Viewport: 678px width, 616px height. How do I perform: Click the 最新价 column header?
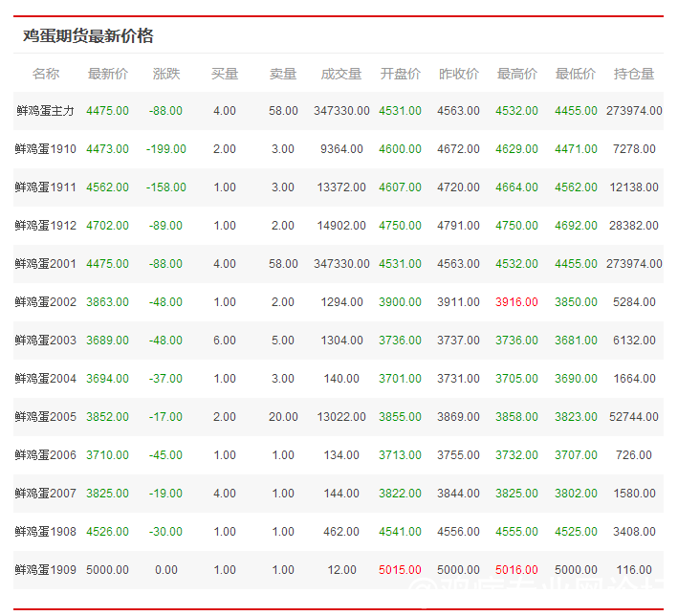click(108, 74)
